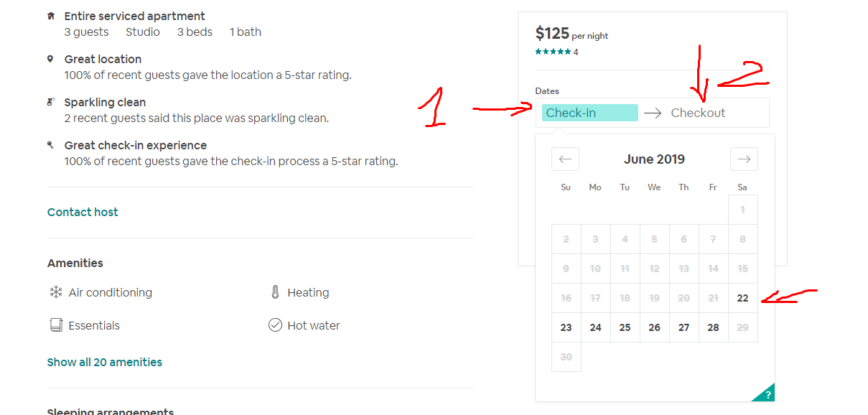Pick Sunday June 23 date cell
The height and width of the screenshot is (415, 868).
coord(566,327)
